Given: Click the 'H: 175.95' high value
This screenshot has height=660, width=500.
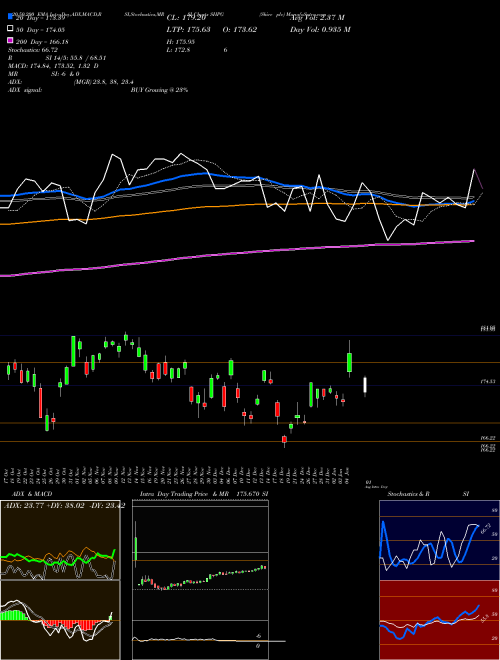Looking at the screenshot, I should pos(181,42).
